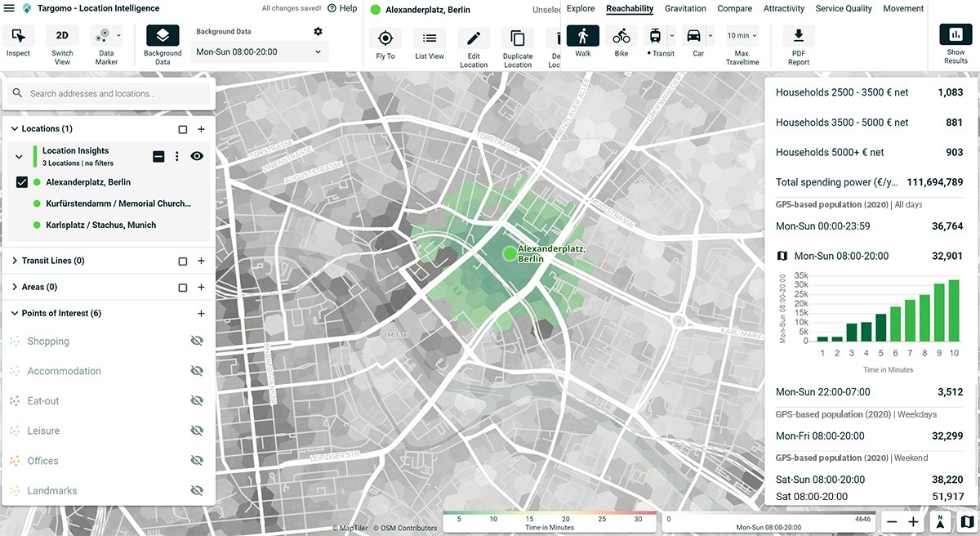Screen dimensions: 980x536
Task: Switch to Reachability tab
Action: pos(630,8)
